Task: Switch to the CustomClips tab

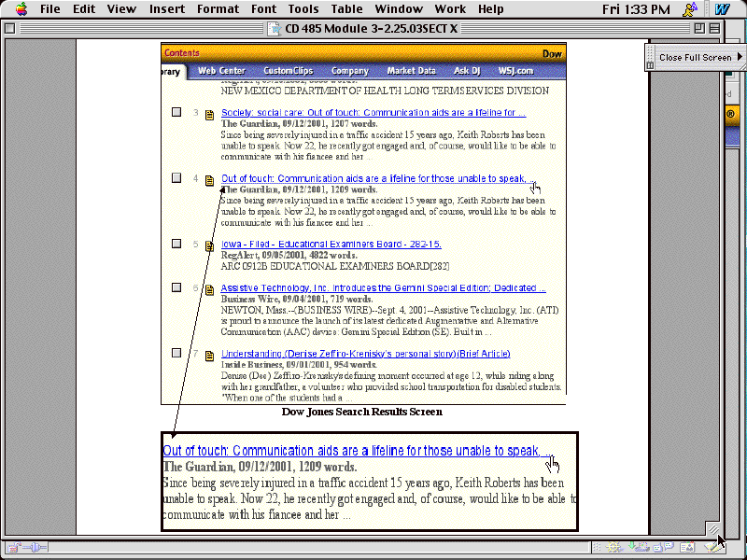Action: (x=289, y=71)
